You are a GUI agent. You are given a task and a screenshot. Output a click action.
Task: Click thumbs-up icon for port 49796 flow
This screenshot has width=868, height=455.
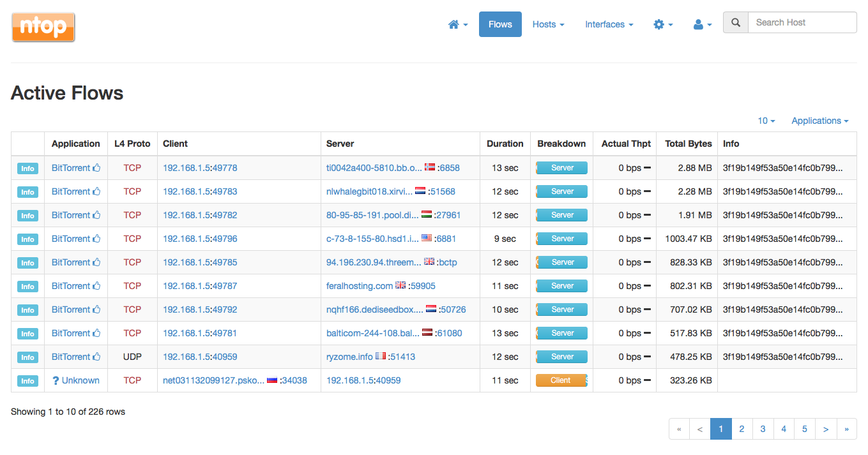(96, 239)
